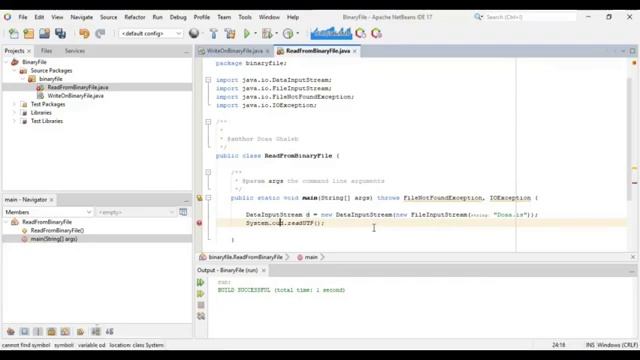Click the New Project toolbar icon
The height and width of the screenshot is (360, 640).
pyautogui.click(x=29, y=33)
